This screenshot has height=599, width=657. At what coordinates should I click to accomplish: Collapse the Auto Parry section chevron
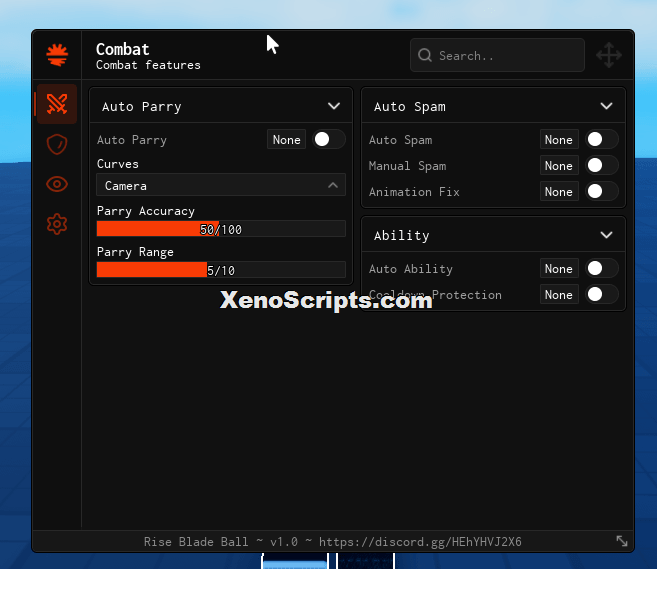tap(334, 106)
